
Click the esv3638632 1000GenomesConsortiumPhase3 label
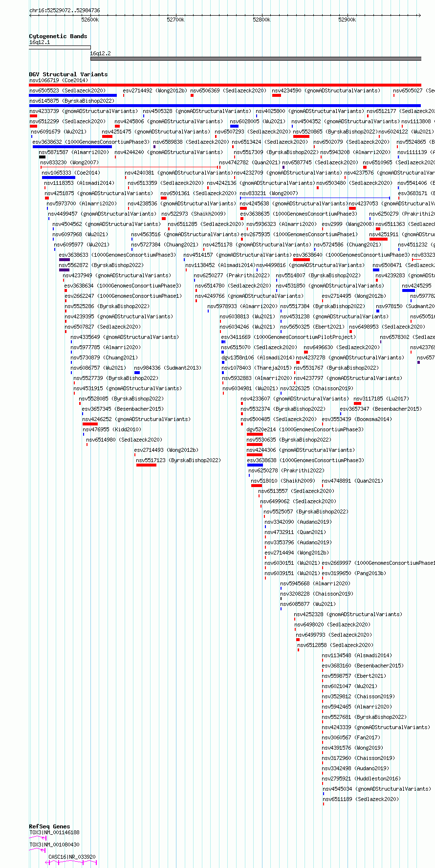91,142
